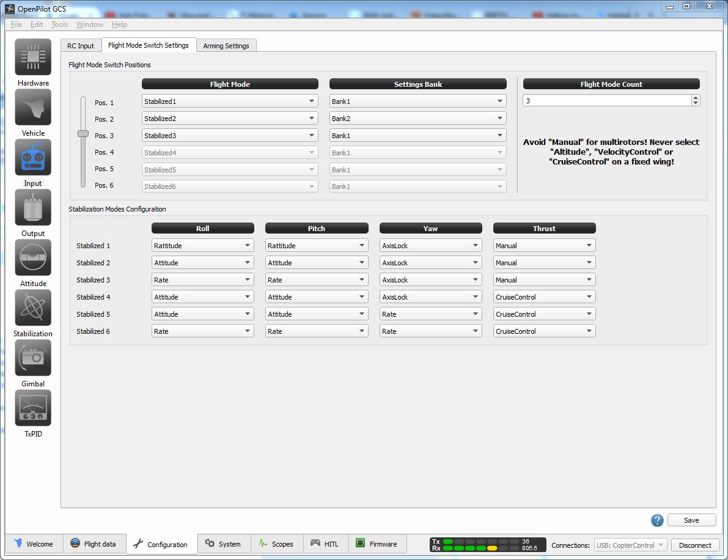
Task: Switch to the RC Input tab
Action: click(81, 46)
